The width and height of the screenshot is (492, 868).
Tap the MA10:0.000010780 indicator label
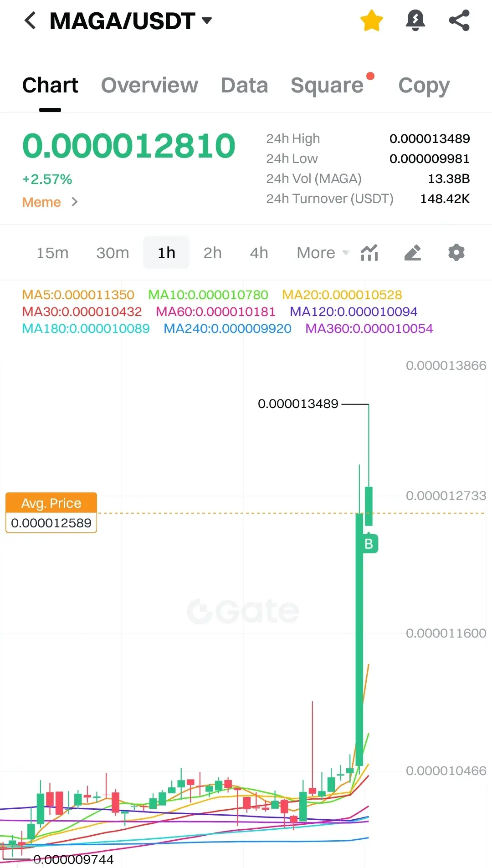[208, 295]
